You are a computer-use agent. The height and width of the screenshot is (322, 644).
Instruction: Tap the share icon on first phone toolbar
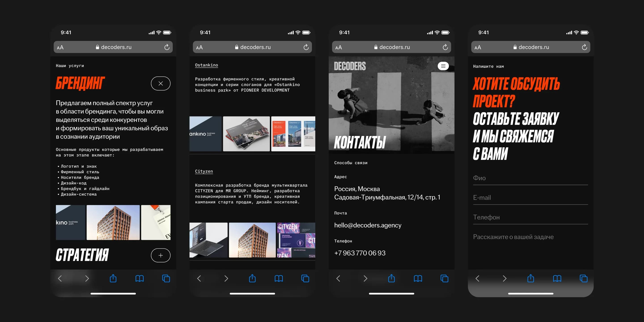(x=113, y=278)
